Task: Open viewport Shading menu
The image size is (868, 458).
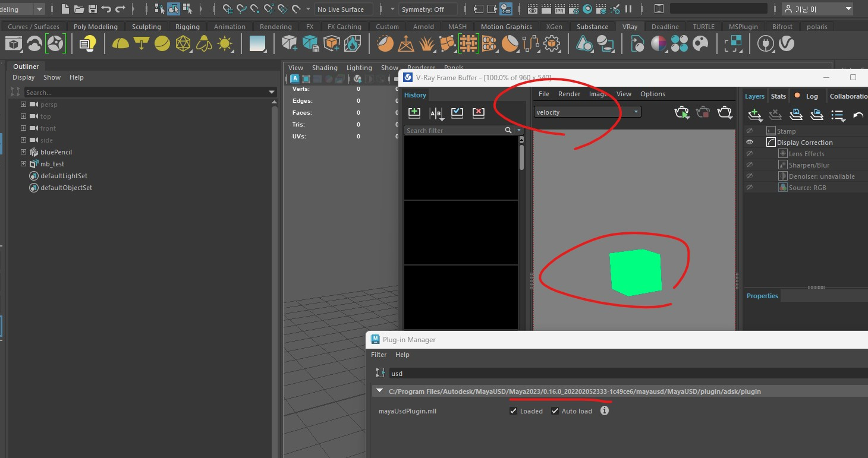Action: tap(325, 68)
